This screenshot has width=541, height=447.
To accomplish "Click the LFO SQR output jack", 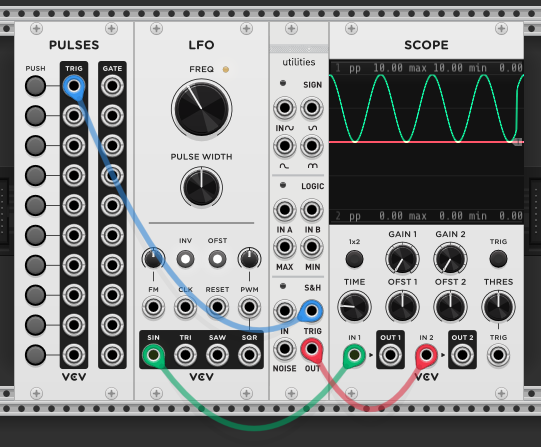I will click(249, 355).
